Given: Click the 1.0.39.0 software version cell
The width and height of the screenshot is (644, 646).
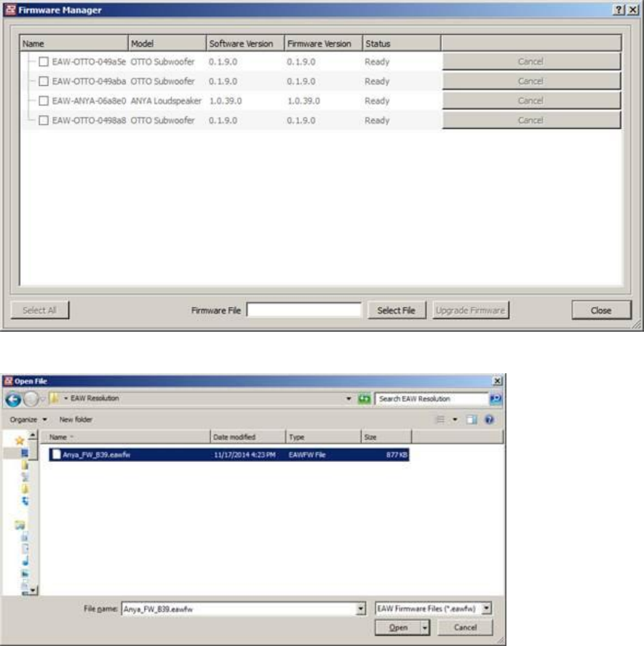Looking at the screenshot, I should (226, 100).
